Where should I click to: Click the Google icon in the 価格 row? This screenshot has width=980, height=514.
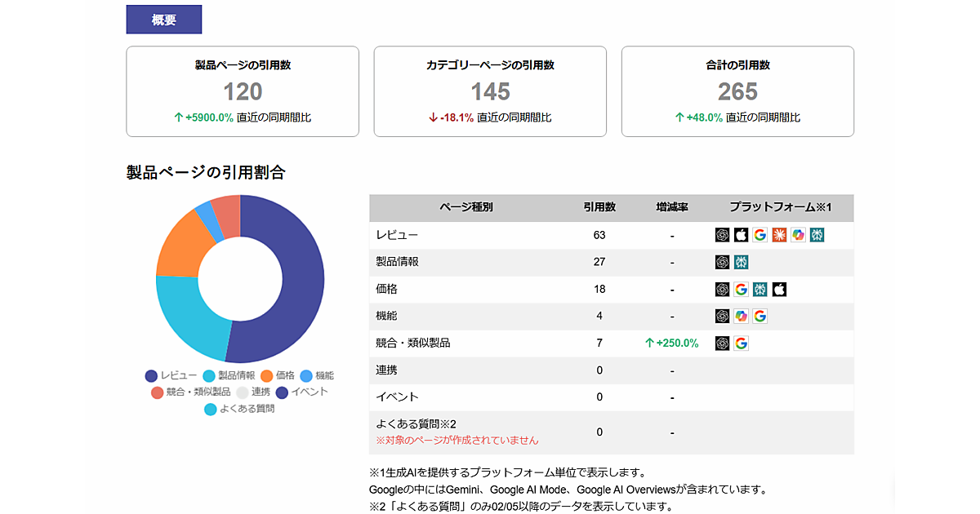[741, 289]
